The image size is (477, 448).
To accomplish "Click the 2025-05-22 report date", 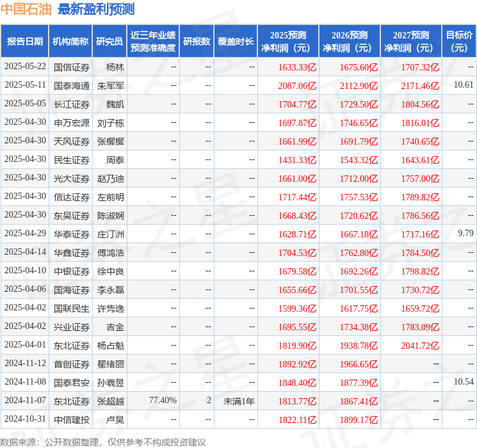I will click(25, 66).
